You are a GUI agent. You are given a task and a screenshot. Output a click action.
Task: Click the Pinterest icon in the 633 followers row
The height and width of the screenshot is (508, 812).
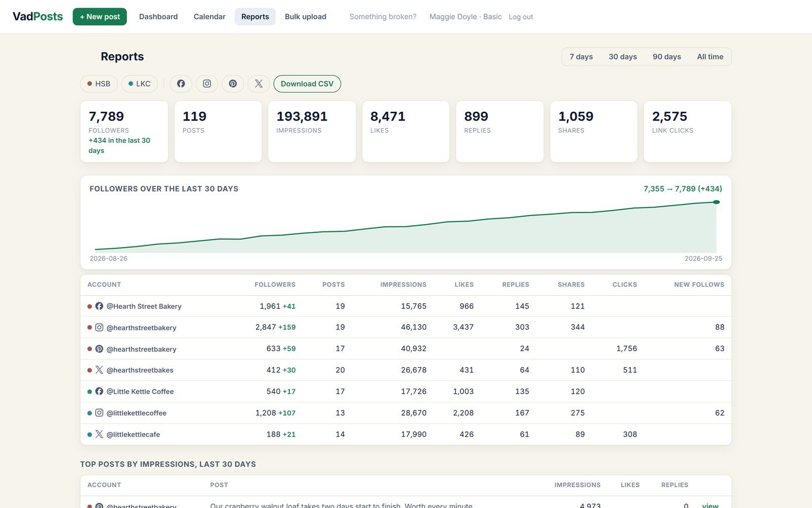(99, 349)
